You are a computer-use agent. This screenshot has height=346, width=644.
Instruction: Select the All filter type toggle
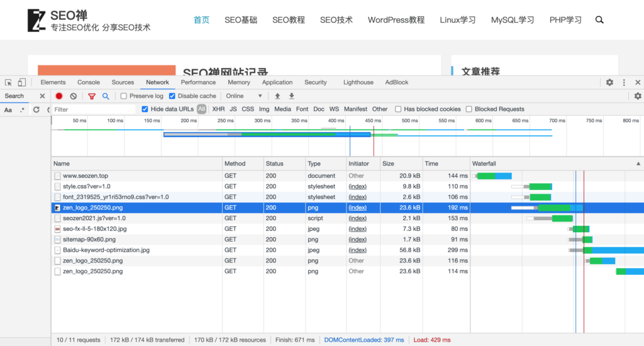[201, 109]
